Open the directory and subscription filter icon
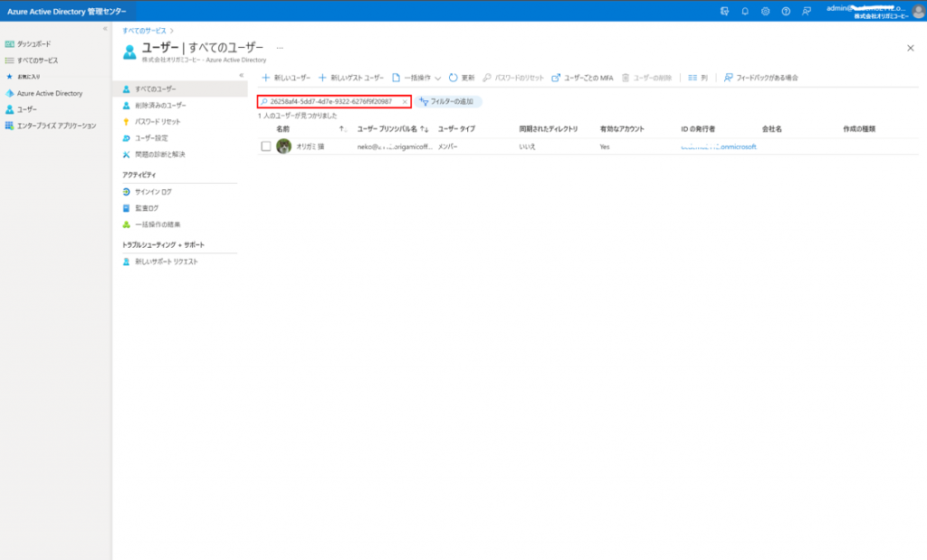The height and width of the screenshot is (560, 927). 724,11
